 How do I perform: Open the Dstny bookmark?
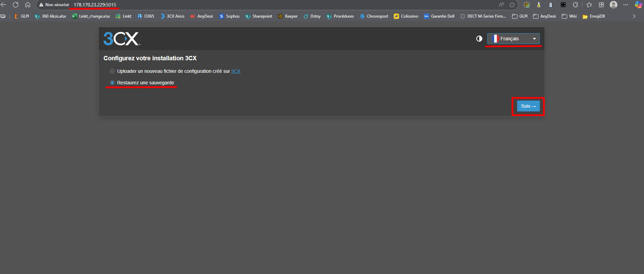[312, 16]
